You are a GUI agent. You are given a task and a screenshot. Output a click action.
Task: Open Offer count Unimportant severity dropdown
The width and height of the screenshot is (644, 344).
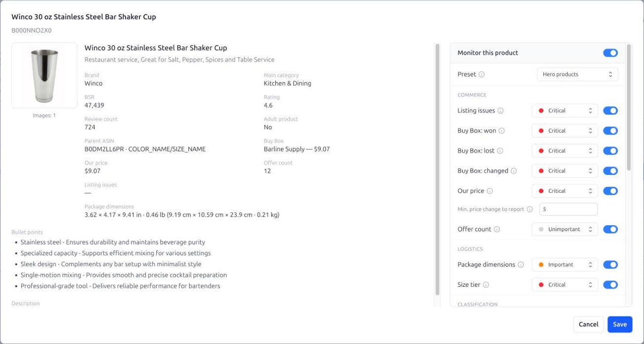pos(565,229)
